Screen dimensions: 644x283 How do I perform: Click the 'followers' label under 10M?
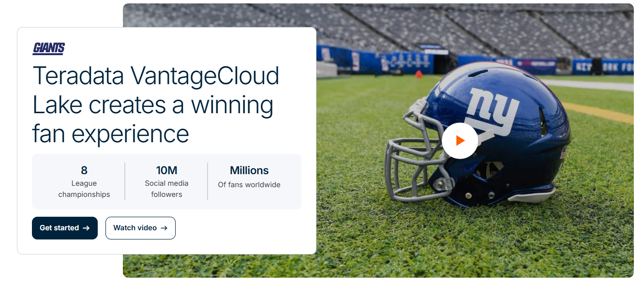(x=166, y=194)
